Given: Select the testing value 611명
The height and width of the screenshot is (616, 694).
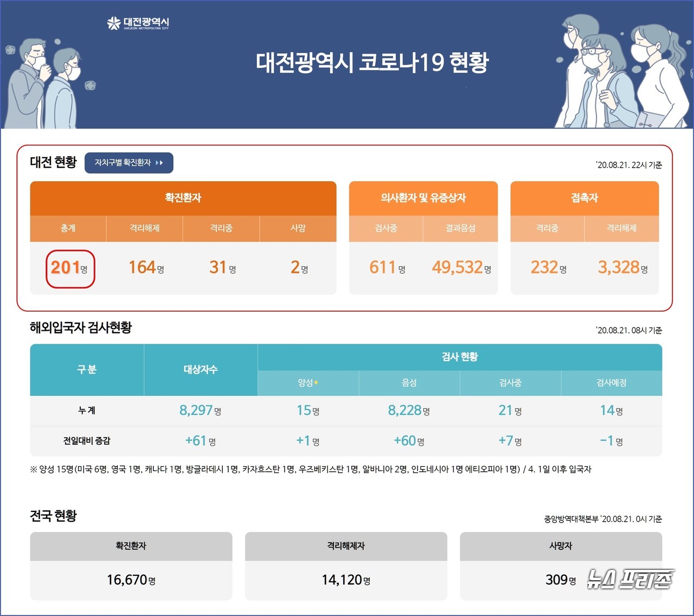Looking at the screenshot, I should [387, 268].
